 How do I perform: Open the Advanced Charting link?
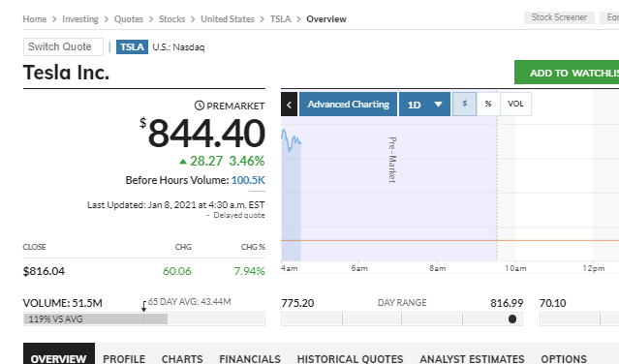tap(348, 105)
